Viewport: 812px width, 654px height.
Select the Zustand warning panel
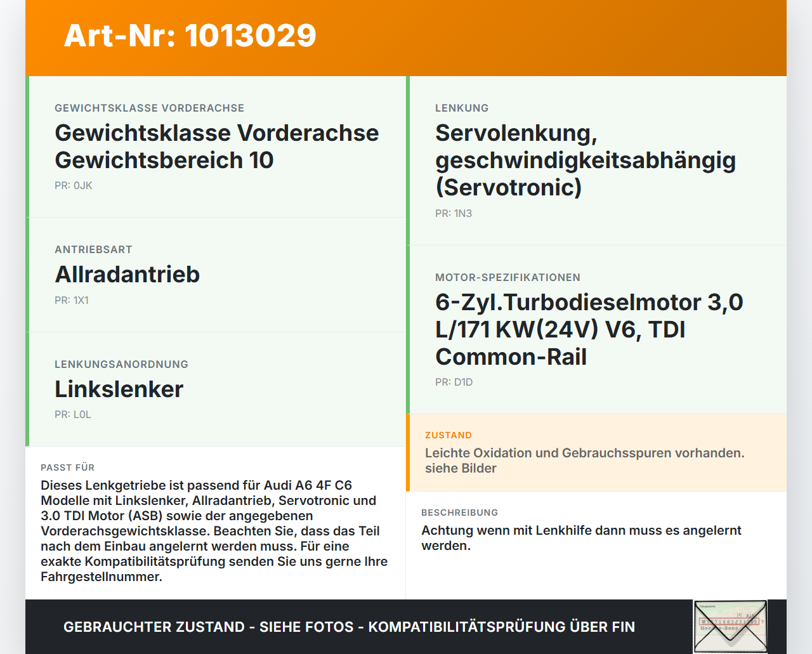coord(596,453)
